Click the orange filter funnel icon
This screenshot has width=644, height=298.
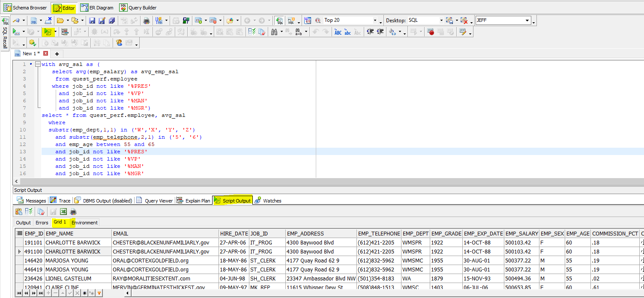99,293
